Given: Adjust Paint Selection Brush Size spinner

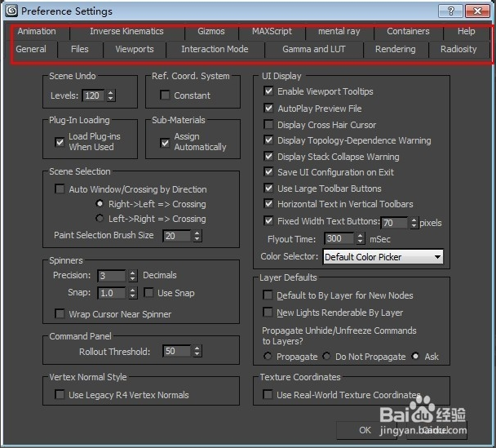Looking at the screenshot, I should pyautogui.click(x=197, y=236).
